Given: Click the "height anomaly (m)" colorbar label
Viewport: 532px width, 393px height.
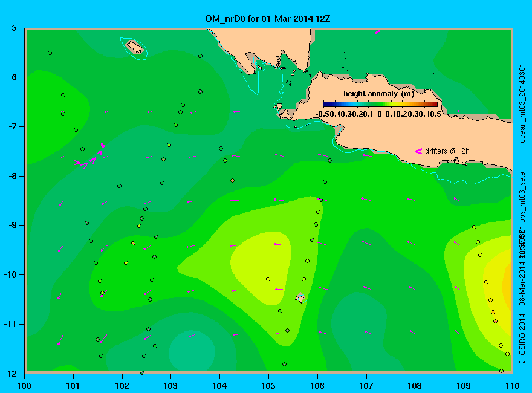Looking at the screenshot, I should pyautogui.click(x=378, y=93).
